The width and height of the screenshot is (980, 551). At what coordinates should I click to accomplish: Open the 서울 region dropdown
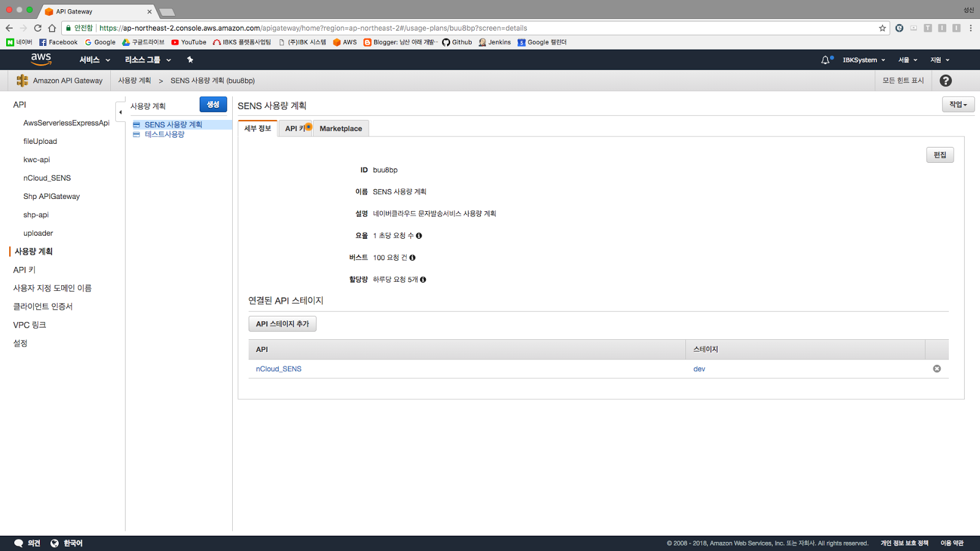[908, 60]
